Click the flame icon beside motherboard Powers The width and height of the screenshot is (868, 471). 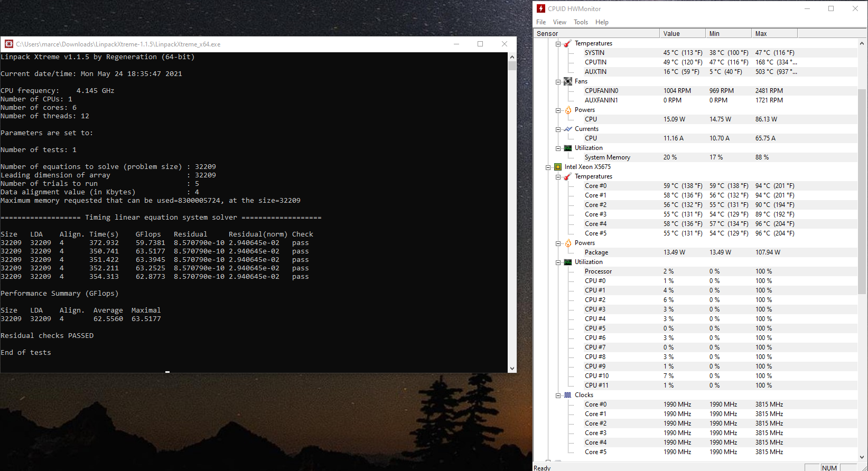click(568, 110)
